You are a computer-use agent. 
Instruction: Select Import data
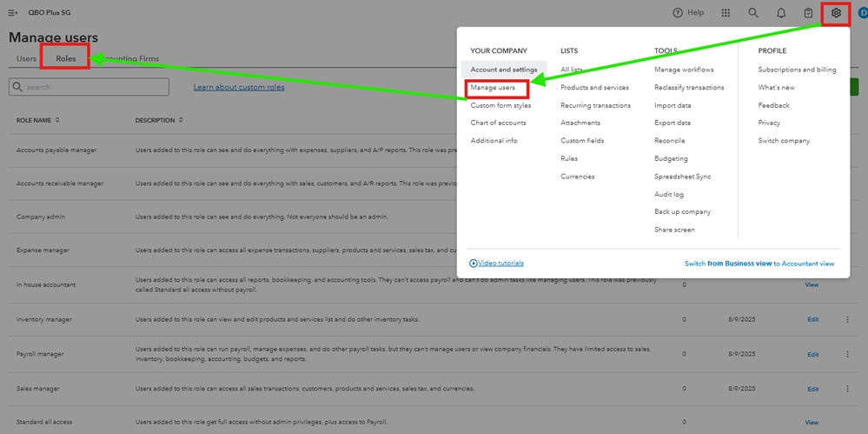673,105
